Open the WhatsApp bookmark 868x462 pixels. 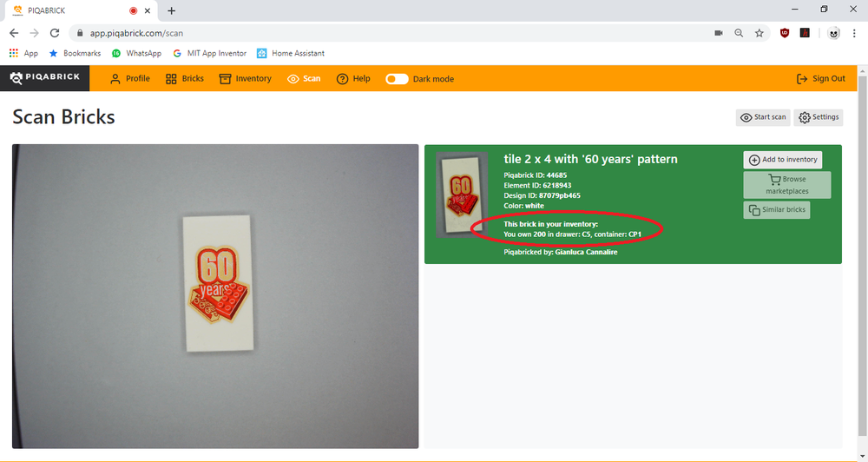coord(137,53)
